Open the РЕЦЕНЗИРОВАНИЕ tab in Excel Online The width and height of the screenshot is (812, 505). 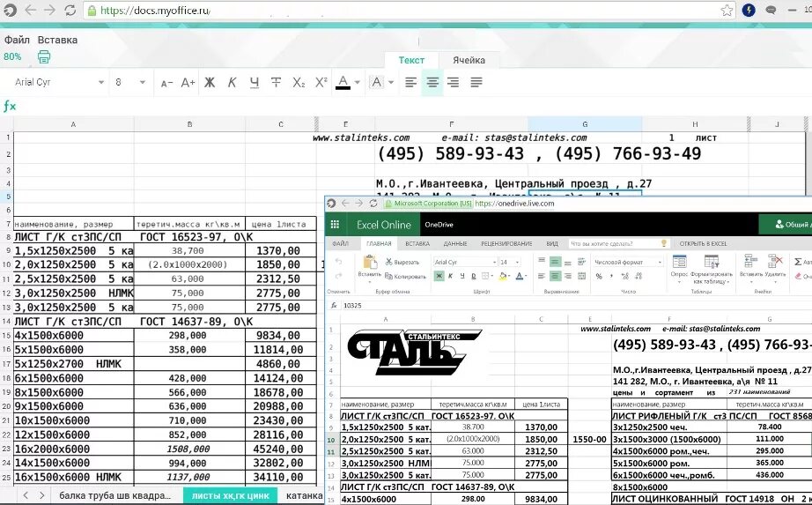pyautogui.click(x=506, y=243)
